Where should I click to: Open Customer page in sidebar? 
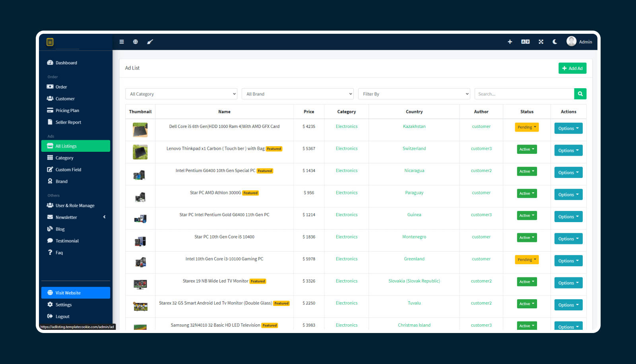pos(76,99)
